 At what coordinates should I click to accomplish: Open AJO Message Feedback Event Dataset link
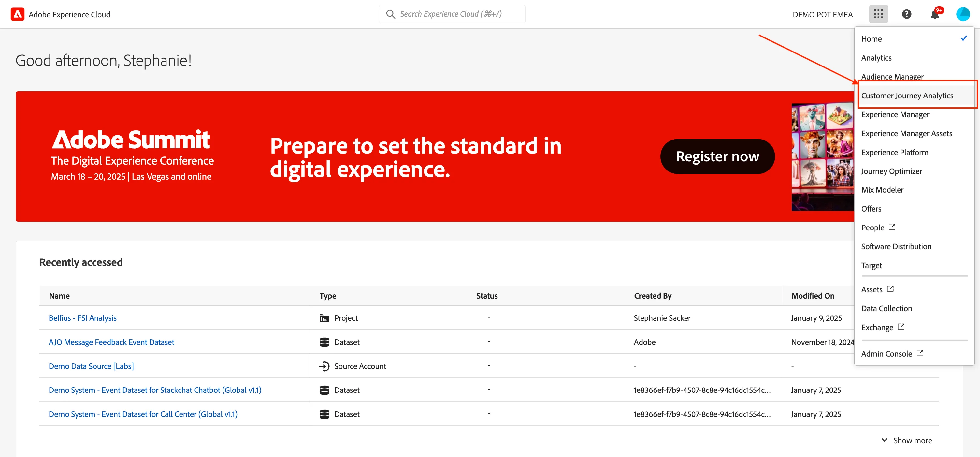(111, 342)
